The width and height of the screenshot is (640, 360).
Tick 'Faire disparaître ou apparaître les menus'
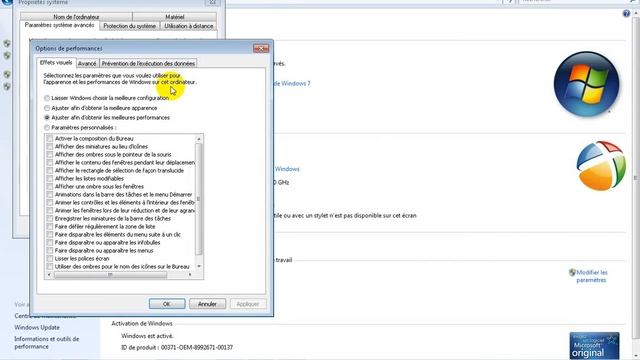50,250
